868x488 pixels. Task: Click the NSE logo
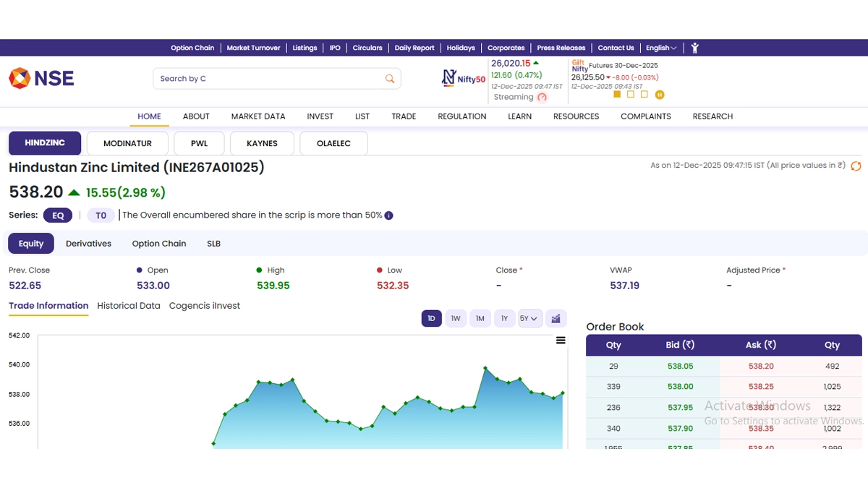pyautogui.click(x=41, y=78)
